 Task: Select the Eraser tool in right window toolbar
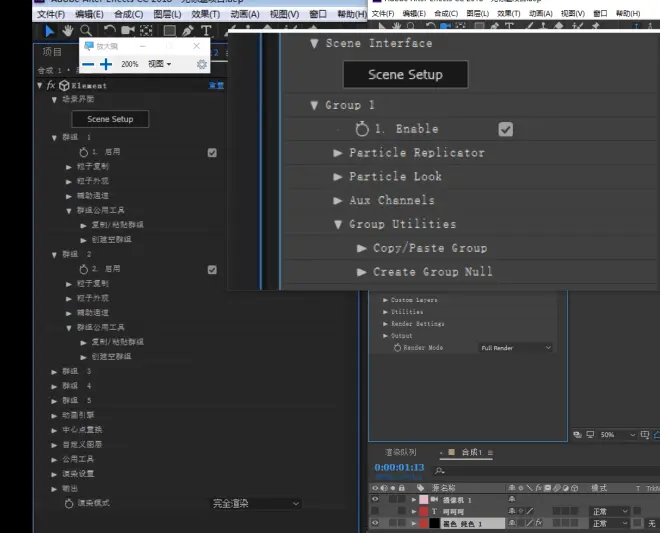558,26
